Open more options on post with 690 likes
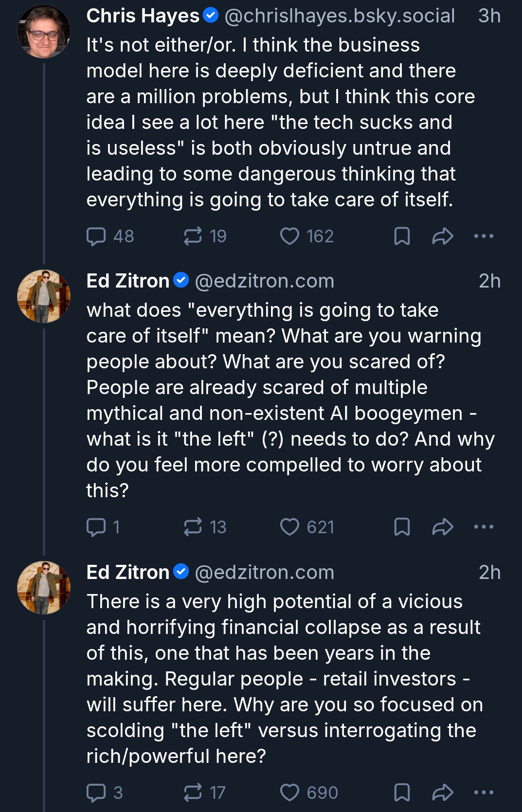Screen dimensions: 522x812 coord(484,793)
